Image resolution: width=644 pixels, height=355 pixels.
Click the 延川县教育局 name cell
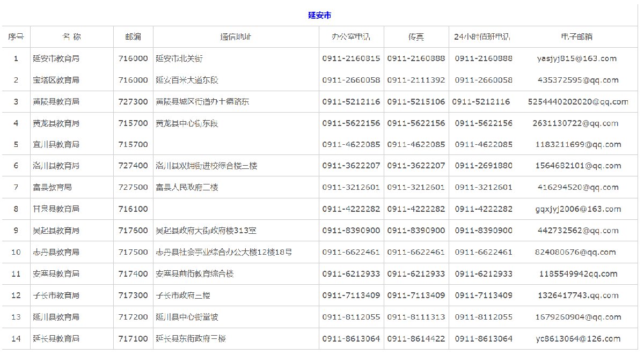[56, 317]
